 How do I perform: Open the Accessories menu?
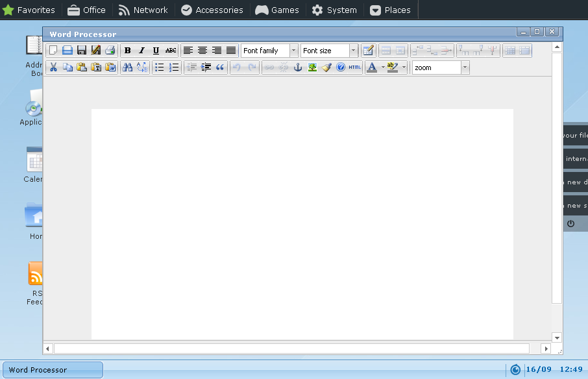pyautogui.click(x=212, y=10)
